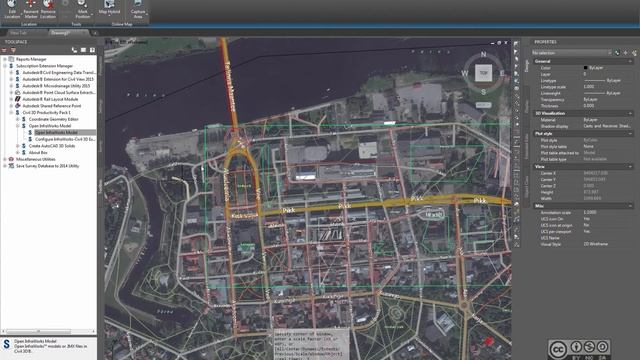This screenshot has width=640, height=360.
Task: Click the TOP face of the ViewCube
Action: (x=484, y=73)
